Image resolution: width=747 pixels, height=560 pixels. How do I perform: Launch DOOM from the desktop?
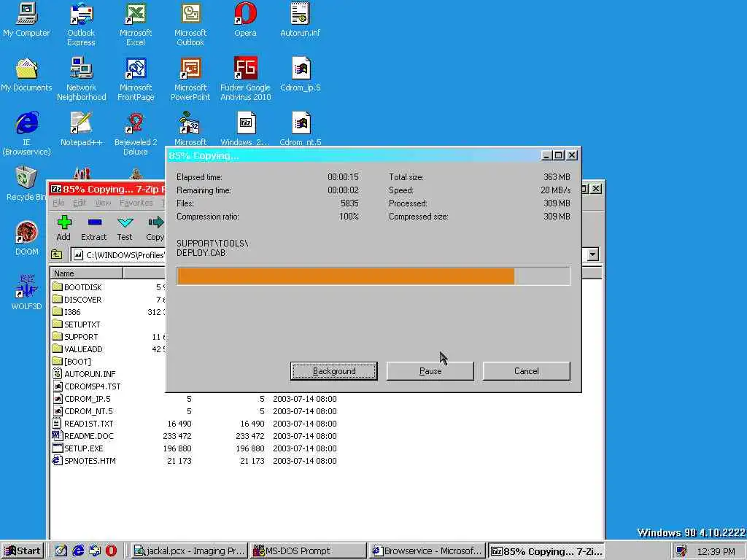(26, 238)
